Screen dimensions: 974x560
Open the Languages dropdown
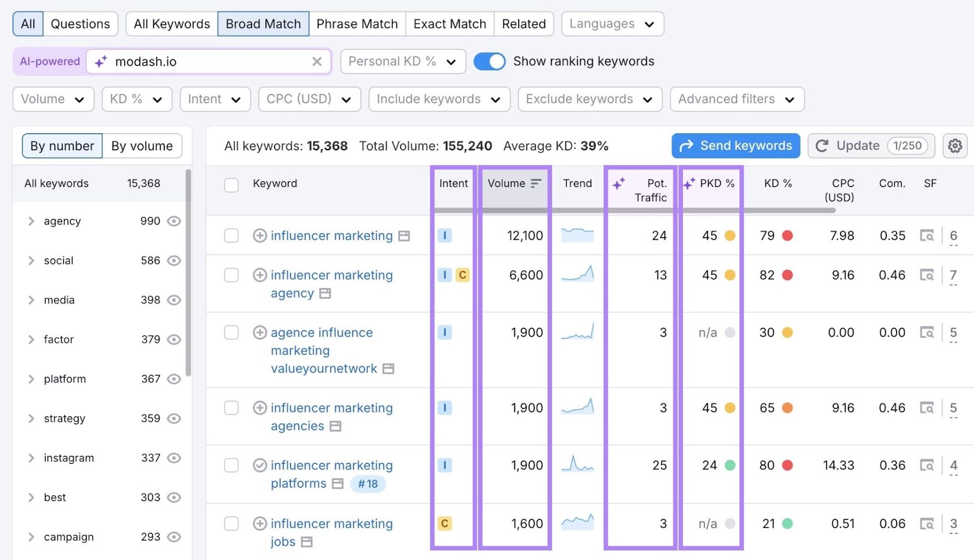(x=612, y=24)
